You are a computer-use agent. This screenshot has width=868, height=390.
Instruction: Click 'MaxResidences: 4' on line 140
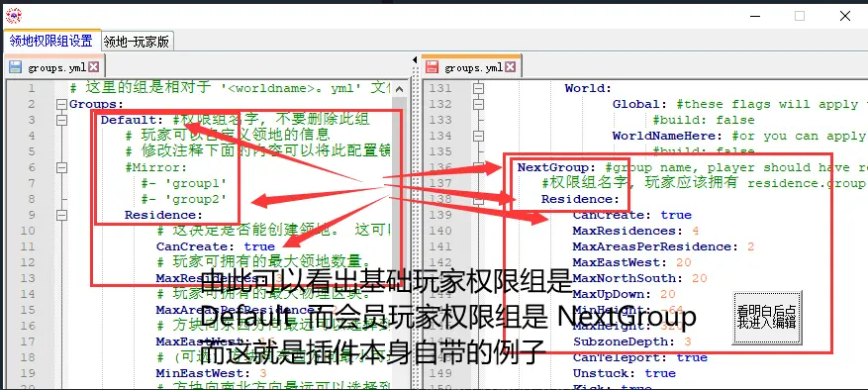click(x=636, y=231)
